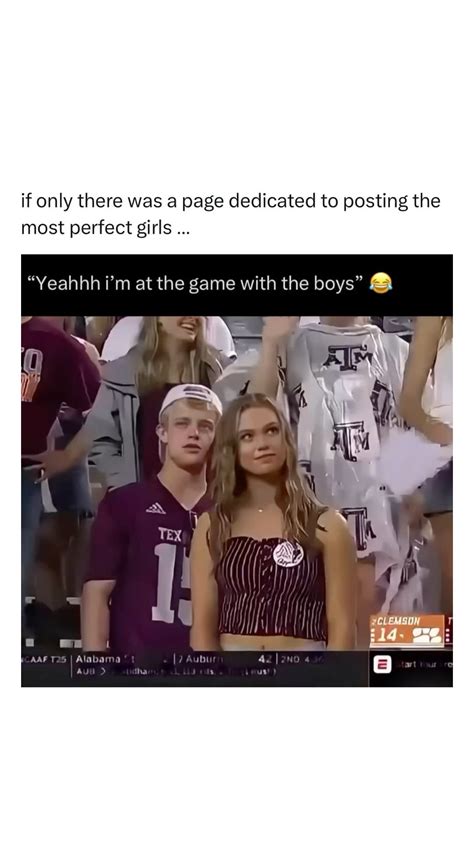Click the topmost ATM logo on the white poncho
Screen dimensions: 474x842
[347, 356]
